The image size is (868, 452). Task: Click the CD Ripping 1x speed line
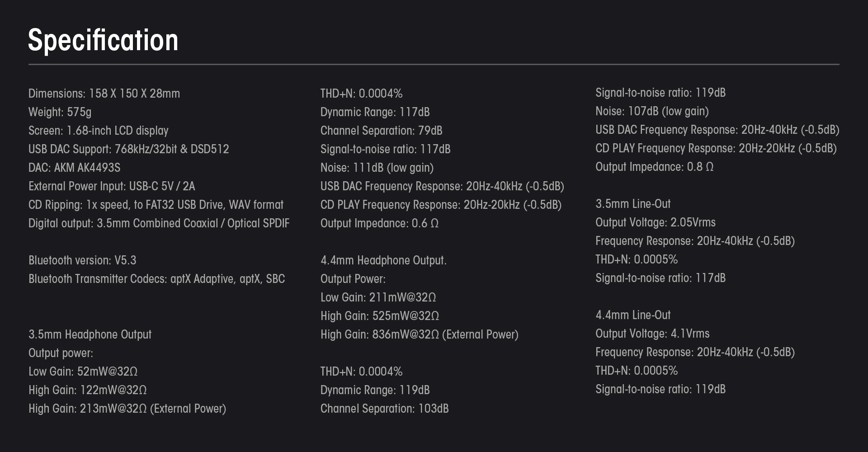click(x=156, y=205)
